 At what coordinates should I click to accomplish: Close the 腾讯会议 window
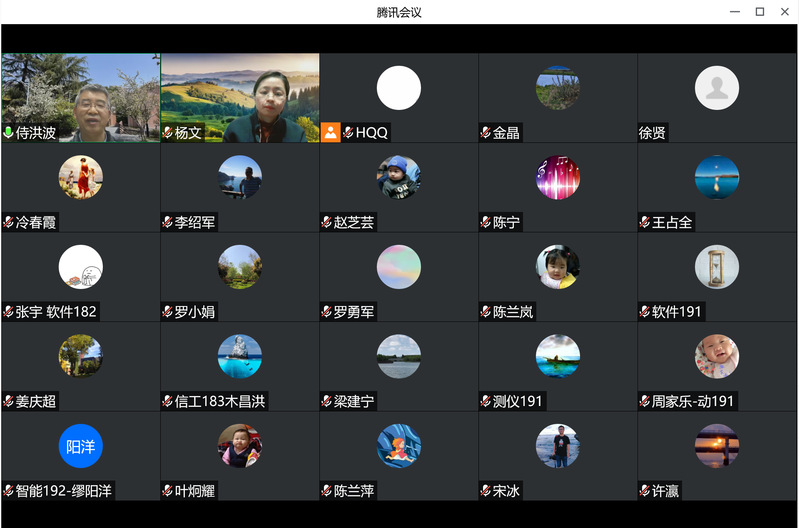tap(785, 12)
